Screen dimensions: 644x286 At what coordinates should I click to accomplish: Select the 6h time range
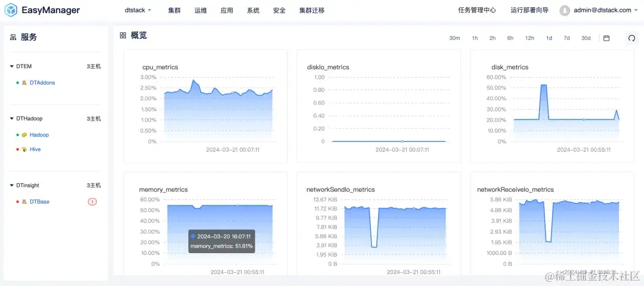coord(510,38)
